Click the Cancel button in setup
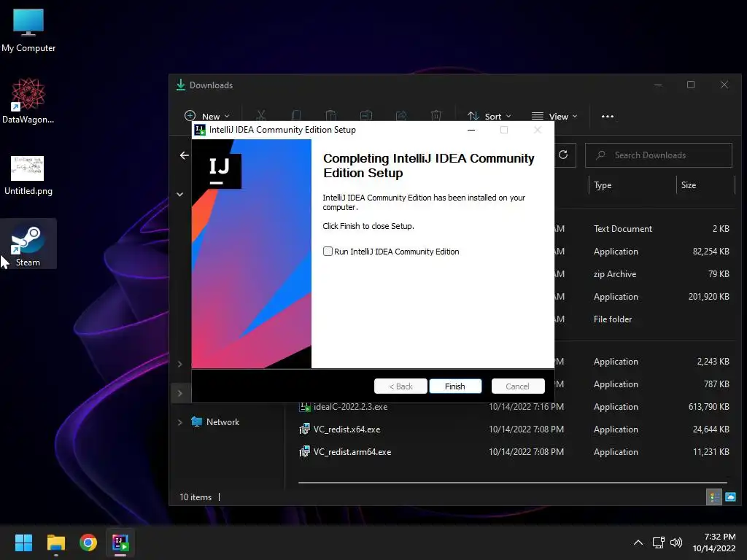The width and height of the screenshot is (747, 560). [x=517, y=386]
